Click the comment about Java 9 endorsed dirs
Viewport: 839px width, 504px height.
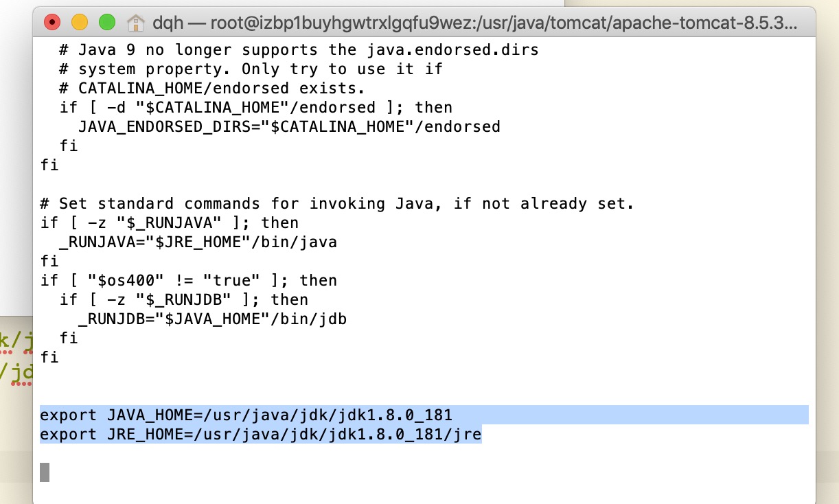pyautogui.click(x=299, y=49)
